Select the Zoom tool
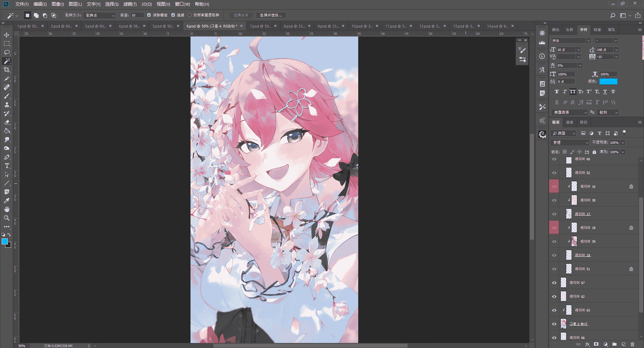 [x=7, y=218]
